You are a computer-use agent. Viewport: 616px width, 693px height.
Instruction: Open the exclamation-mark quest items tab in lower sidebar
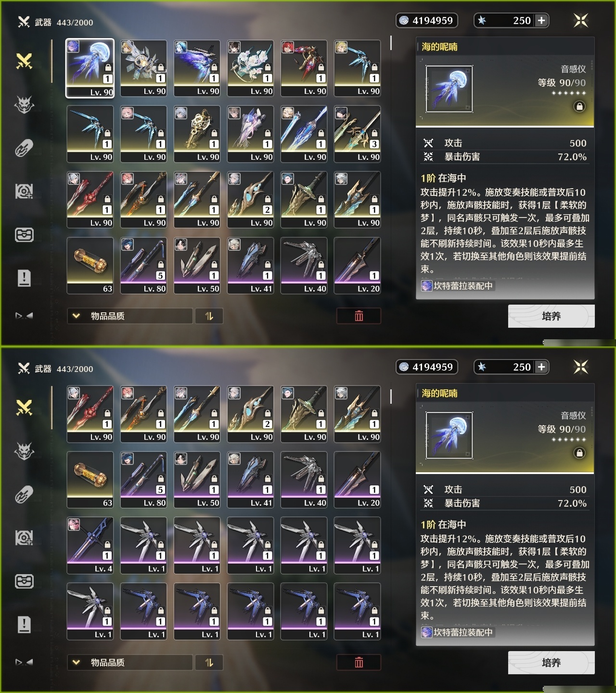pos(24,624)
